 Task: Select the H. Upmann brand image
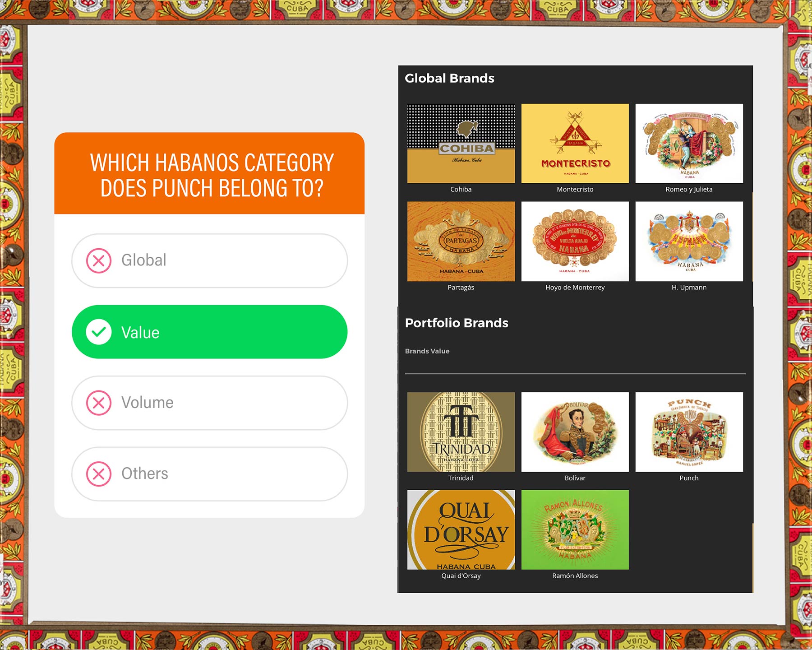pos(689,241)
